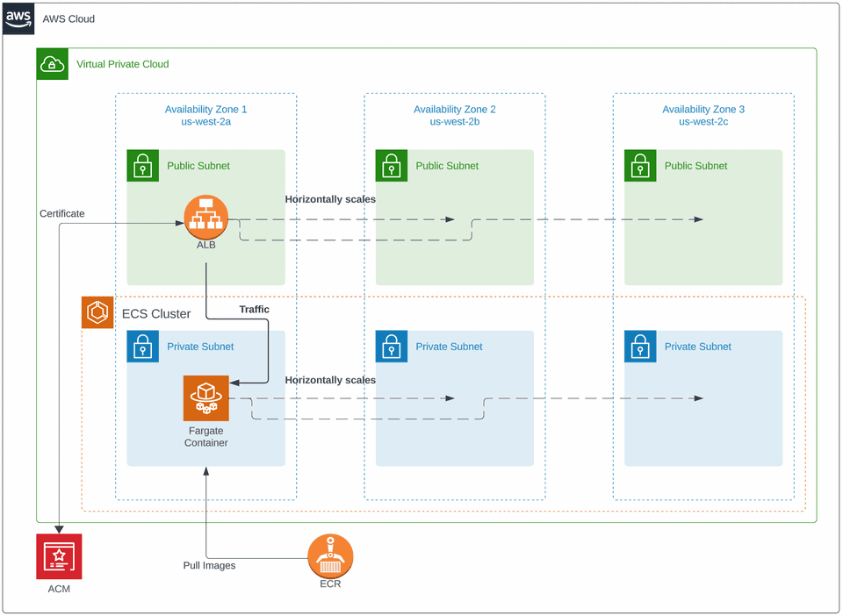Viewport: 843px width, 616px height.
Task: Select the Certificate arrow label
Action: (x=62, y=213)
